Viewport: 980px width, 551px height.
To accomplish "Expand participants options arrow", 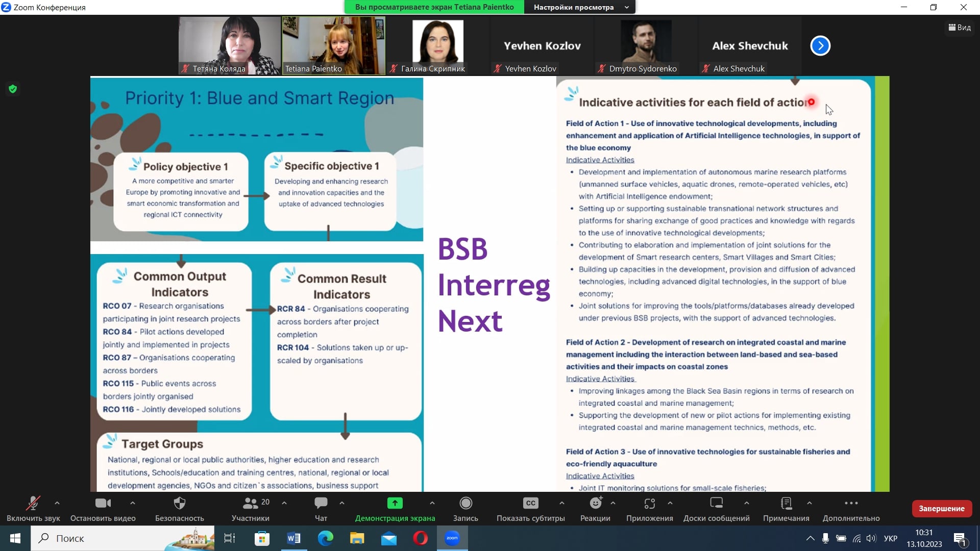I will [x=284, y=503].
